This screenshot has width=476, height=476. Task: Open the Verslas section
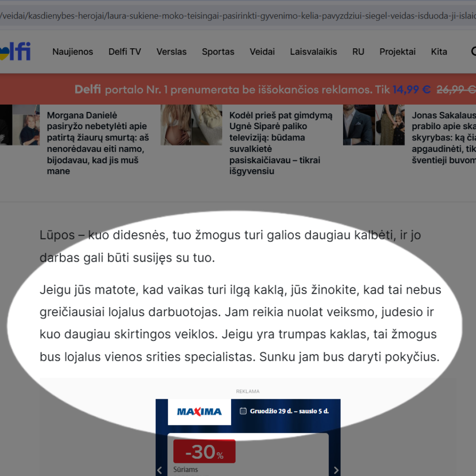point(172,52)
